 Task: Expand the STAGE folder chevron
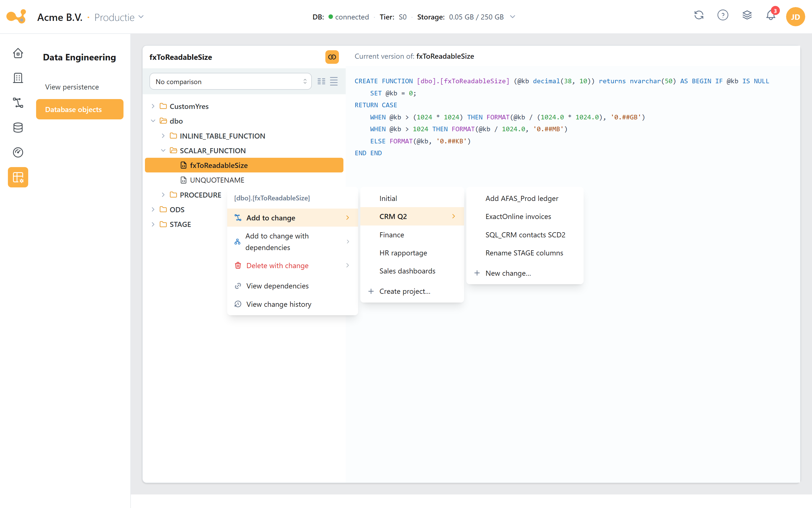pos(153,224)
